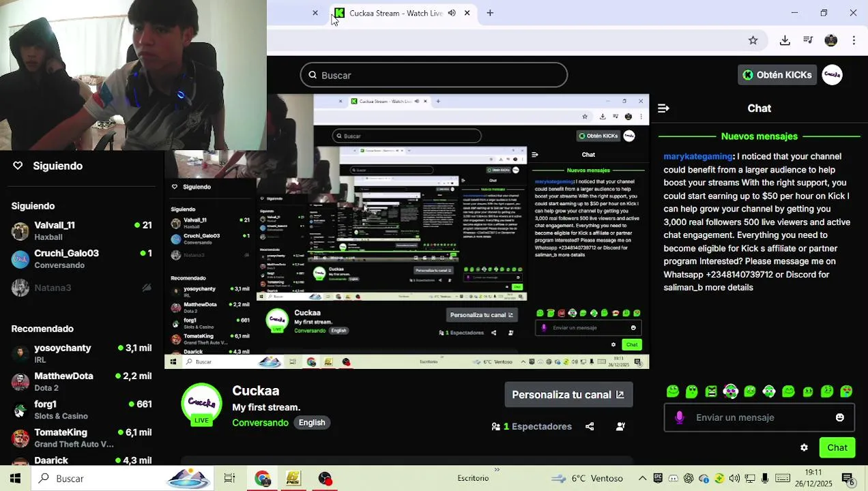Close the Cuckaa Stream tab

click(x=467, y=13)
